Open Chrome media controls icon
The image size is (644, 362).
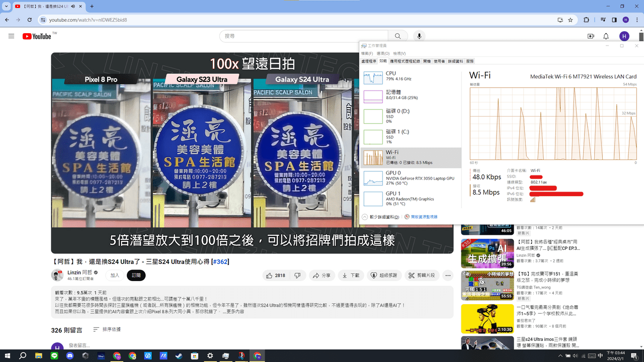pyautogui.click(x=603, y=20)
